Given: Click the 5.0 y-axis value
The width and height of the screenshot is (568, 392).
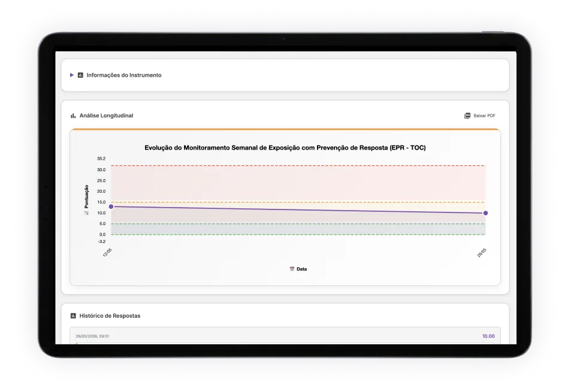Looking at the screenshot, I should tap(102, 224).
